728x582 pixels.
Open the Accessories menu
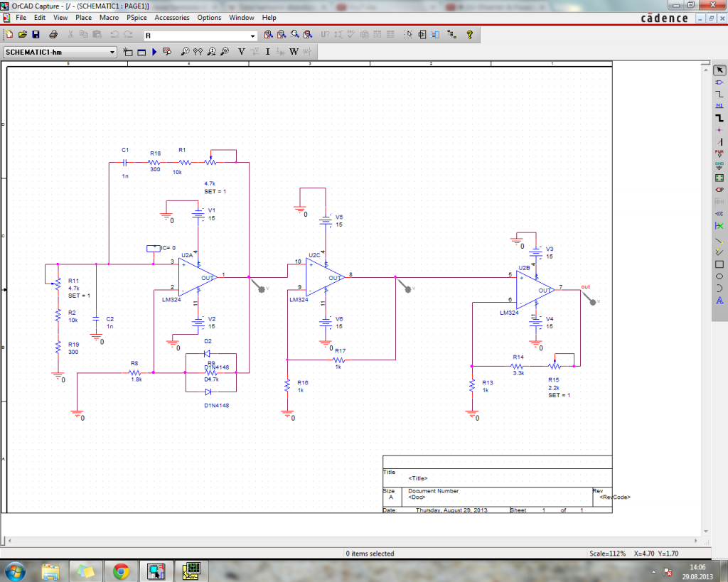point(172,17)
